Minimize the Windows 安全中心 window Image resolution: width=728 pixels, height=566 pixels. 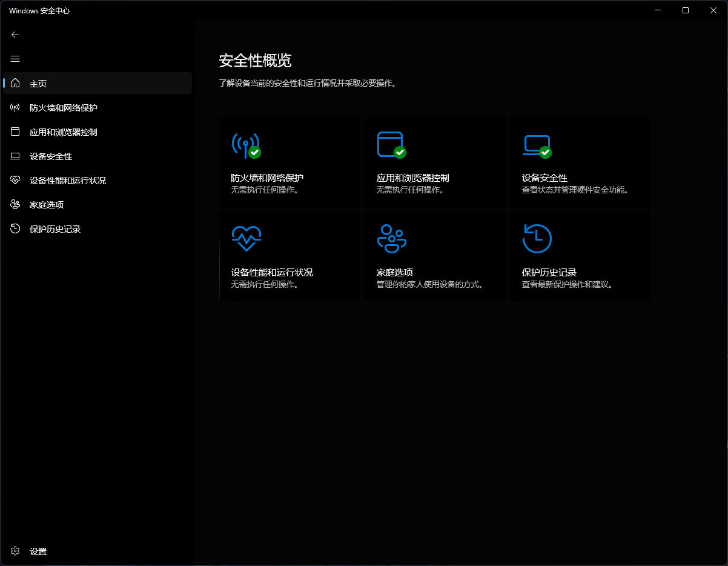pyautogui.click(x=658, y=10)
